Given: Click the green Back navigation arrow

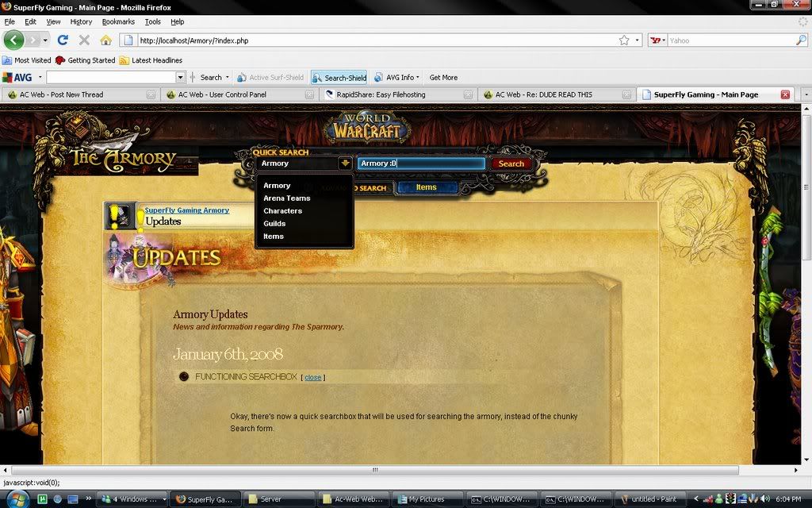Looking at the screenshot, I should click(13, 40).
